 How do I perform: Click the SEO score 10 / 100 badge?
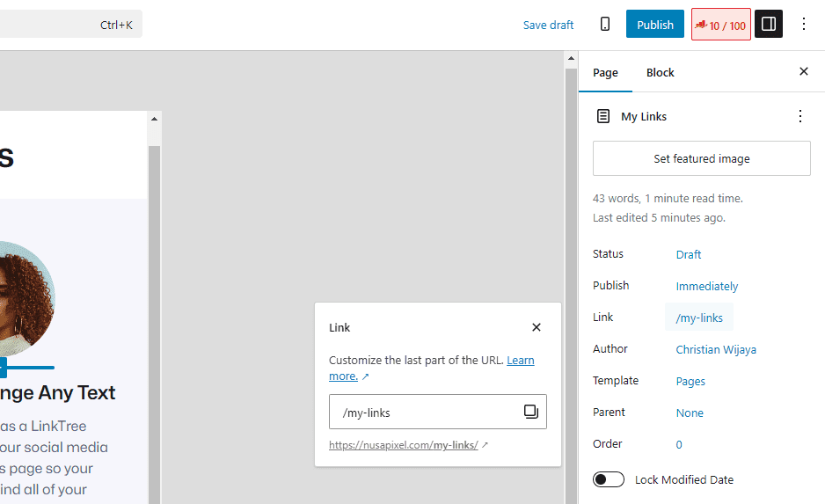coord(720,25)
